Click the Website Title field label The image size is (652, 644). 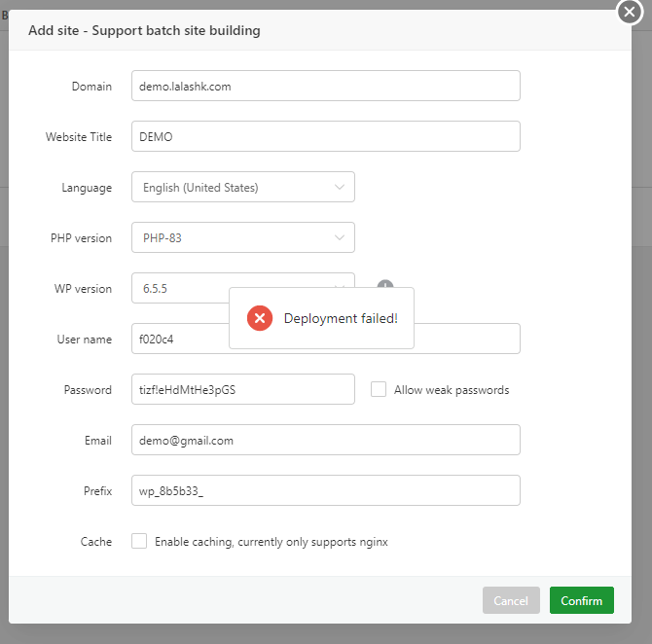tap(79, 136)
